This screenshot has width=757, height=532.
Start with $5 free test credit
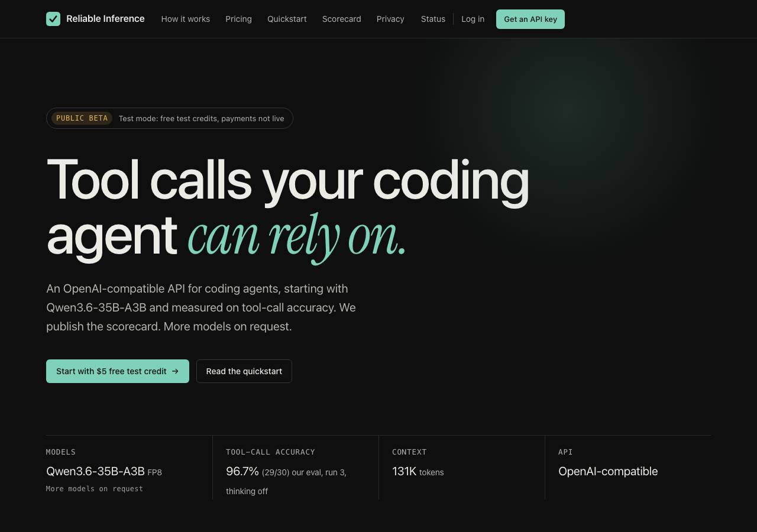point(118,371)
